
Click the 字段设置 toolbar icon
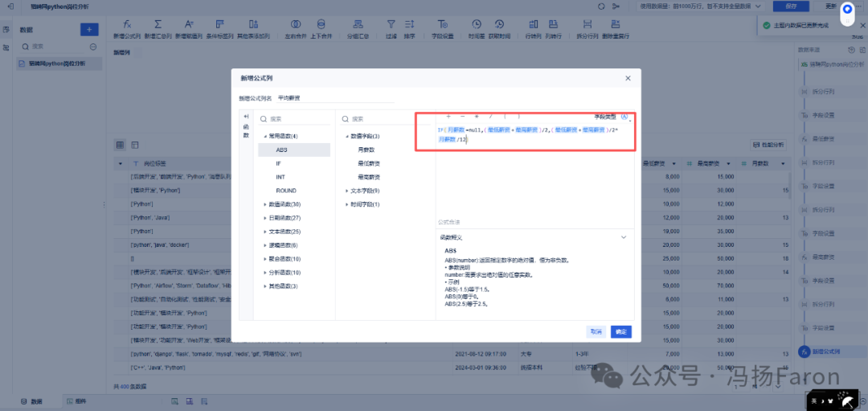[x=443, y=24]
